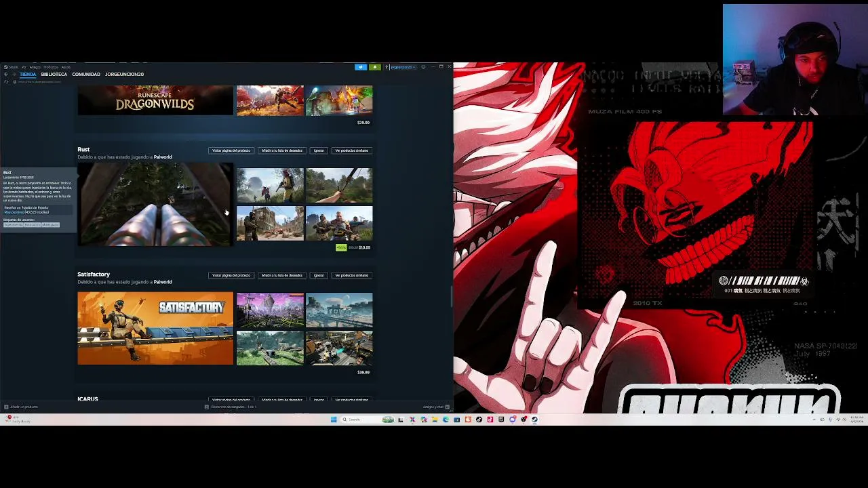Image resolution: width=868 pixels, height=488 pixels.
Task: Click the Steam help question mark icon
Action: 387,67
